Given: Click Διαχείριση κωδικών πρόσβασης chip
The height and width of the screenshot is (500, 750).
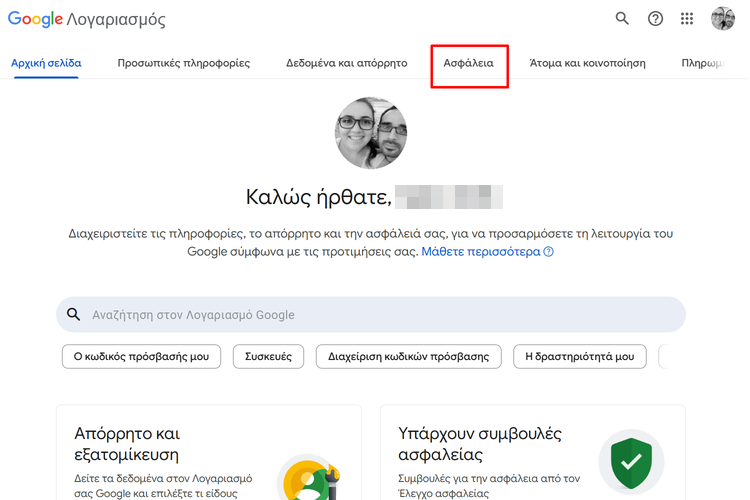Looking at the screenshot, I should point(408,356).
